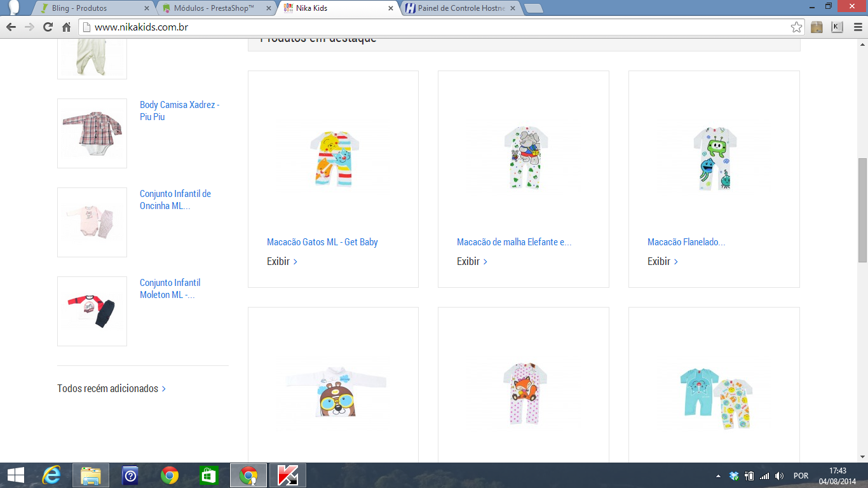
Task: Click the red Moleton set thumbnail
Action: click(x=92, y=311)
